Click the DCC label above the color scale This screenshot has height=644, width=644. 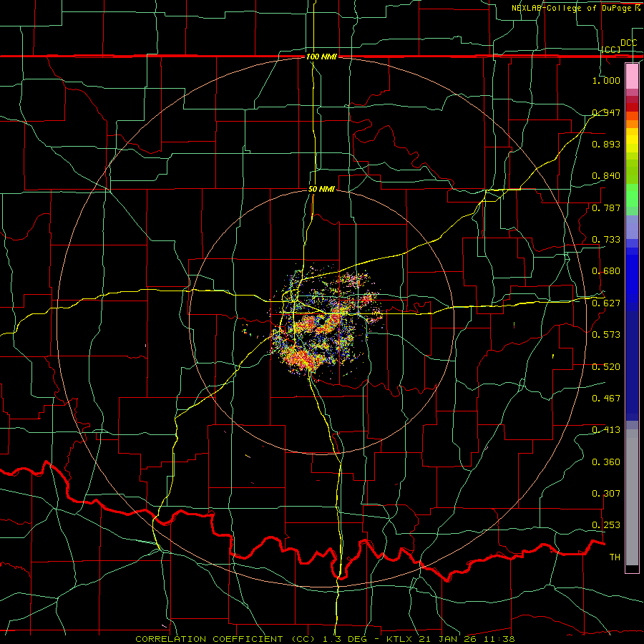628,43
